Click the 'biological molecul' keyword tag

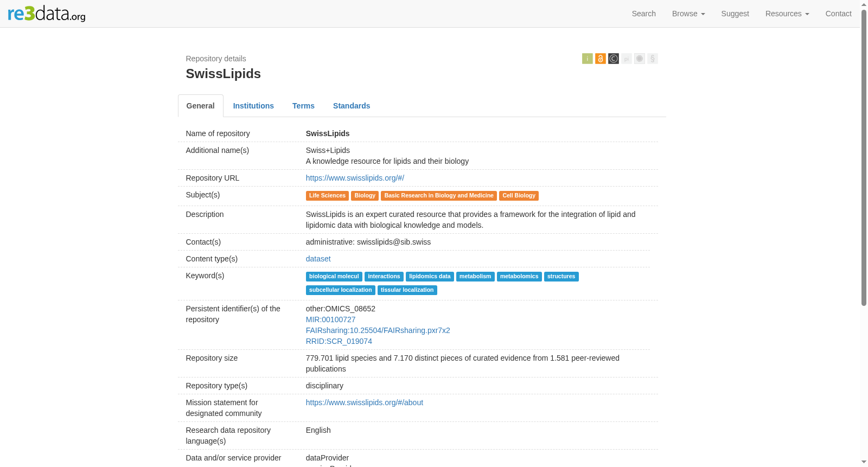[334, 277]
